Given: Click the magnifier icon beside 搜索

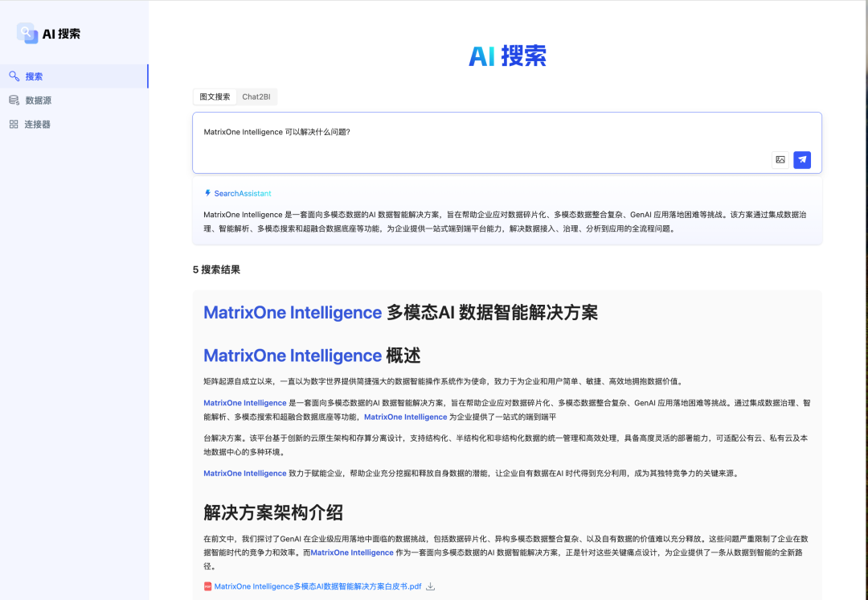Looking at the screenshot, I should pos(14,76).
